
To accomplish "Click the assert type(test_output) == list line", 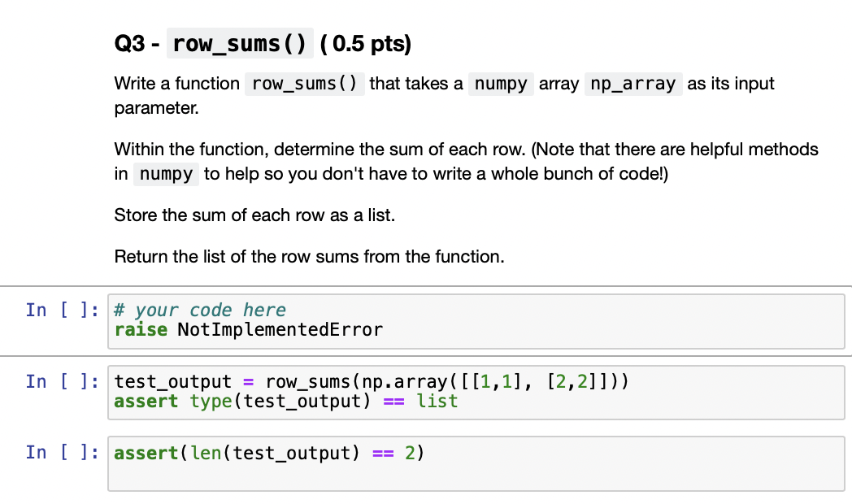I will pyautogui.click(x=276, y=401).
